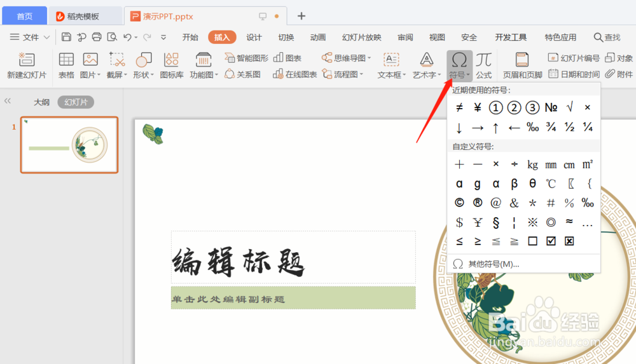Image resolution: width=636 pixels, height=364 pixels.
Task: Insert the № numero symbol
Action: [x=551, y=107]
